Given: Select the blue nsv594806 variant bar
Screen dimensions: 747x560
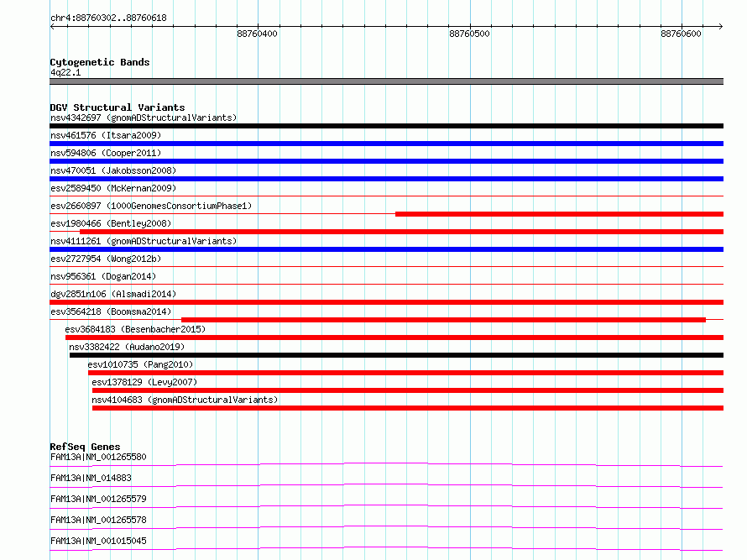Looking at the screenshot, I should (386, 161).
